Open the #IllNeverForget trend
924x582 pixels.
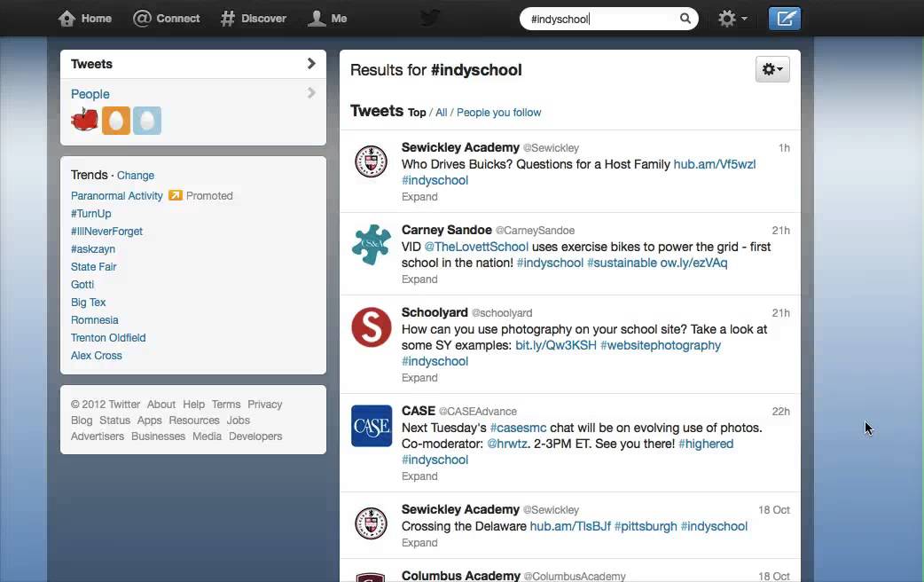106,232
